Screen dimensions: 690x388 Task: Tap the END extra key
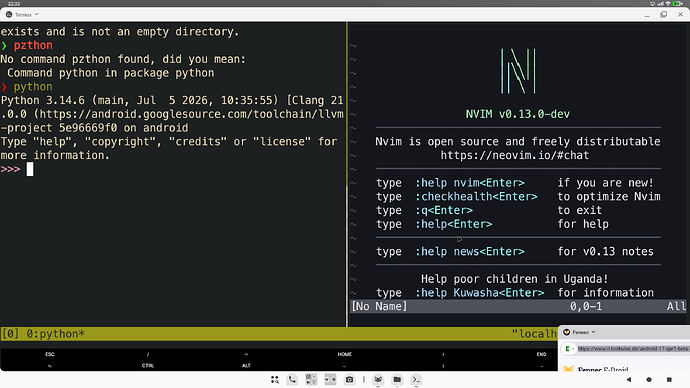click(x=541, y=354)
